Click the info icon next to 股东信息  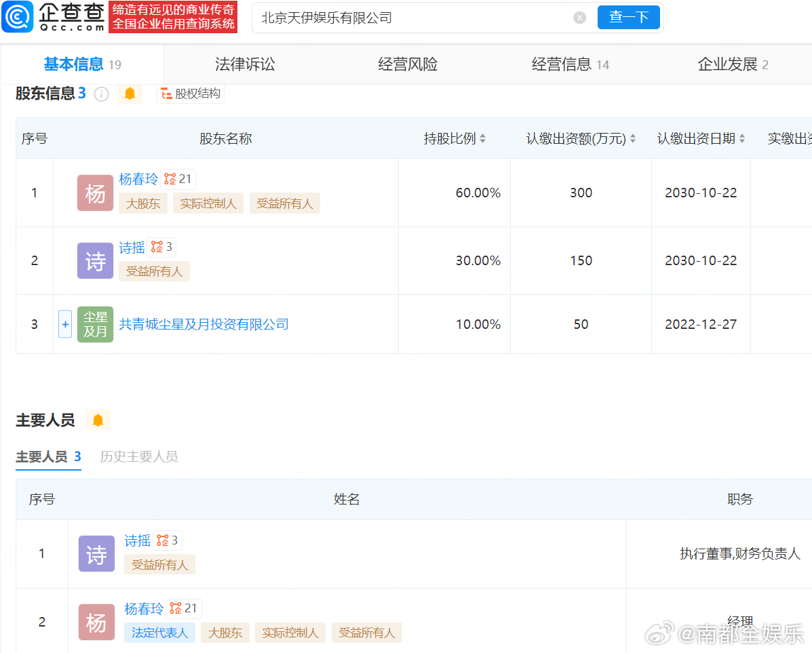tap(102, 94)
